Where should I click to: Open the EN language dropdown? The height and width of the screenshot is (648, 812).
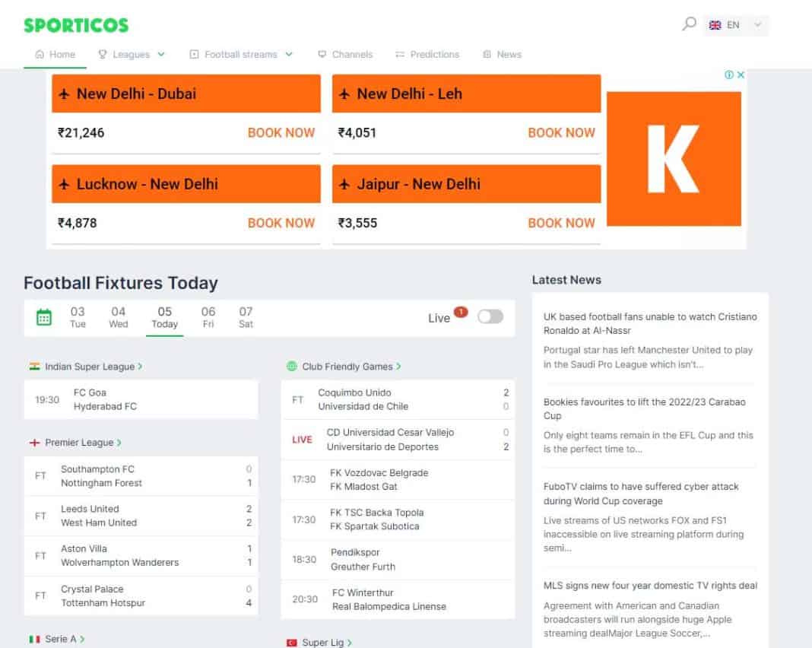point(732,24)
